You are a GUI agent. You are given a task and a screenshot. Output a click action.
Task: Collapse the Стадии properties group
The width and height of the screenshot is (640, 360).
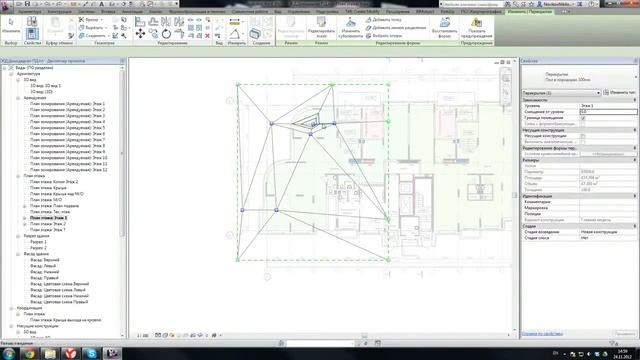pyautogui.click(x=635, y=226)
